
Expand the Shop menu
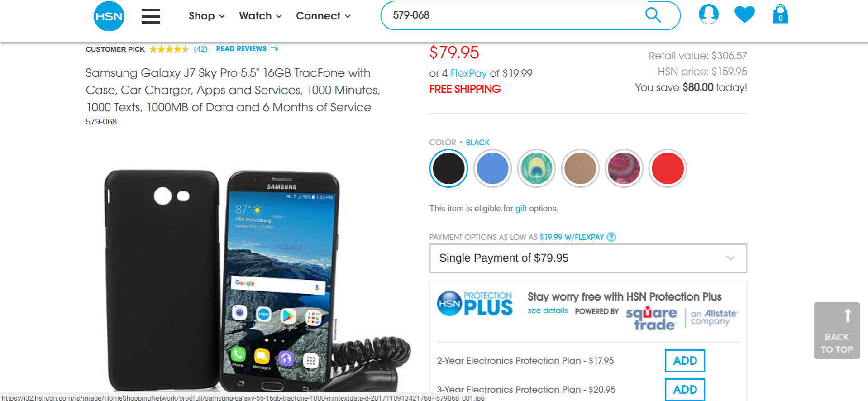coord(207,16)
